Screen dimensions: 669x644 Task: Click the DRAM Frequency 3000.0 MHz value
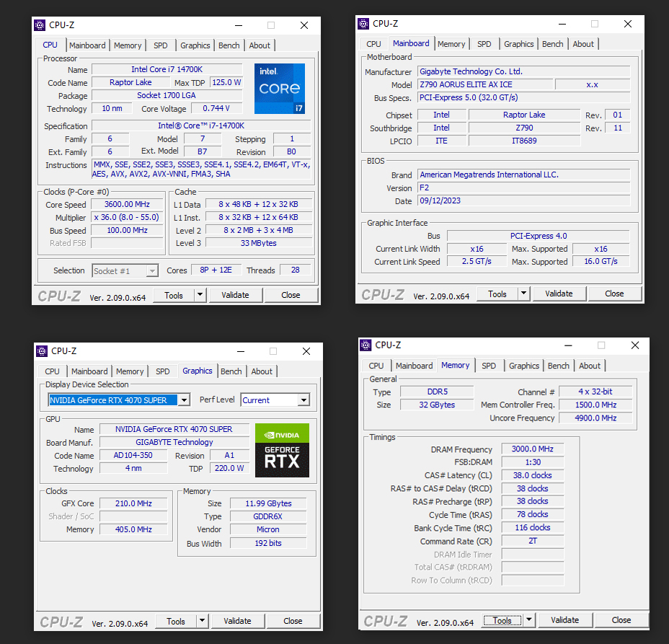(x=533, y=449)
